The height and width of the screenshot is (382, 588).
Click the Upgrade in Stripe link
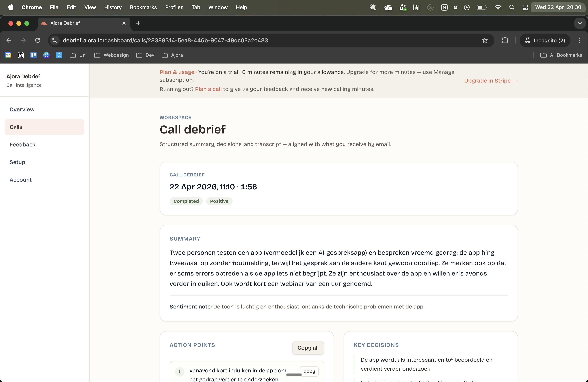click(491, 81)
